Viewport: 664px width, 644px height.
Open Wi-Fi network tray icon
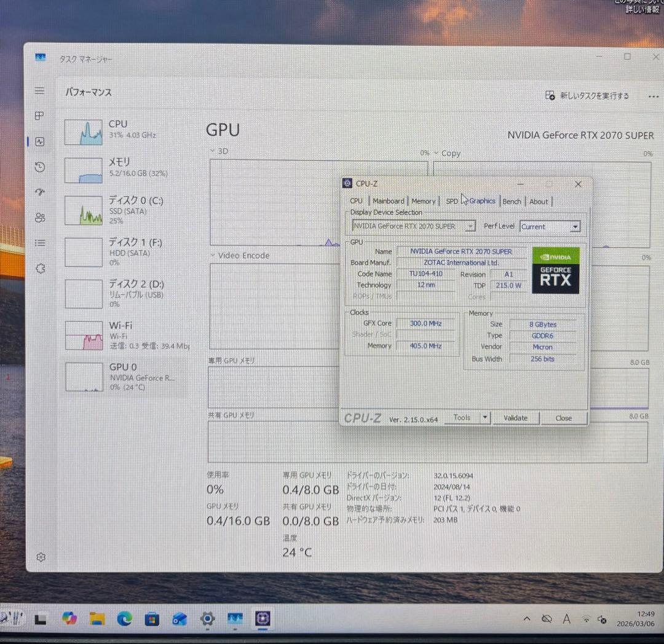pos(587,619)
